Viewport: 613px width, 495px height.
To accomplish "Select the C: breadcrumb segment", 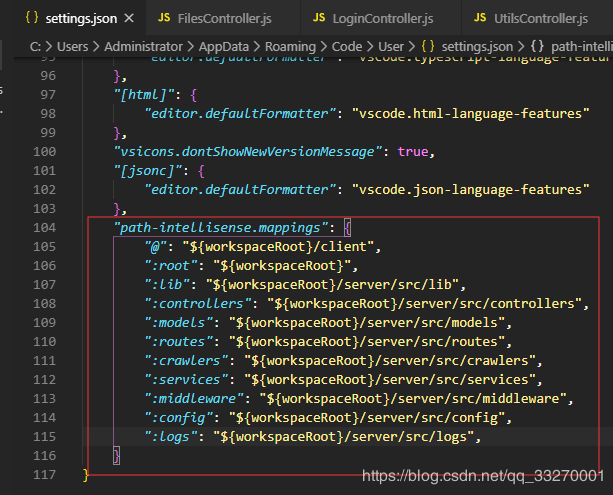I will coord(35,47).
